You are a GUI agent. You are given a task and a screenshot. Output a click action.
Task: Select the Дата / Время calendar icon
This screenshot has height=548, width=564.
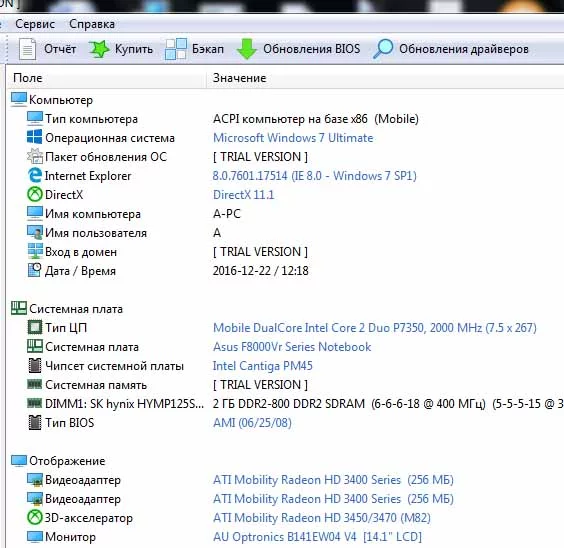35,270
